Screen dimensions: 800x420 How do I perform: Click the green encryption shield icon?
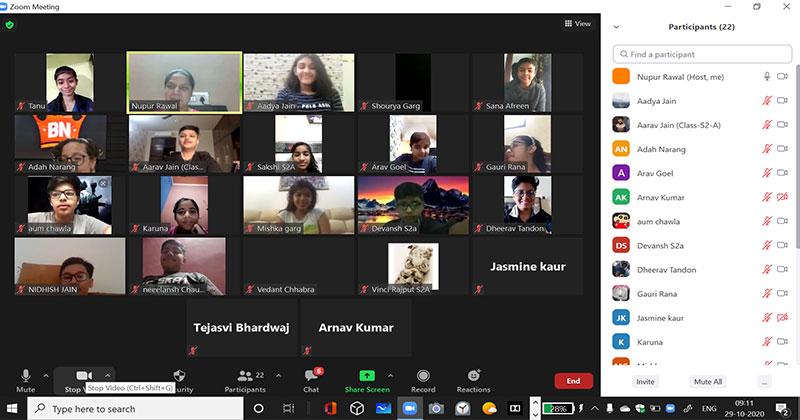pos(10,25)
